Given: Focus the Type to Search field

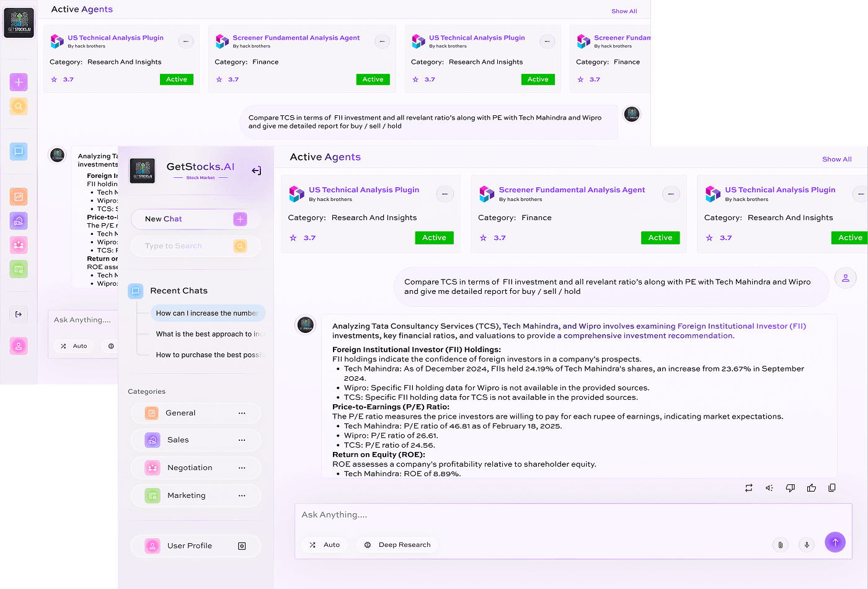Looking at the screenshot, I should pyautogui.click(x=196, y=246).
